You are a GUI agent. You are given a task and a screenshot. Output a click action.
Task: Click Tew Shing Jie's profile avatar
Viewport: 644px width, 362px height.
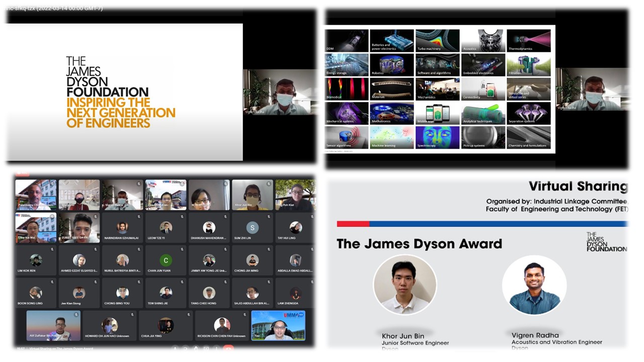tap(166, 293)
